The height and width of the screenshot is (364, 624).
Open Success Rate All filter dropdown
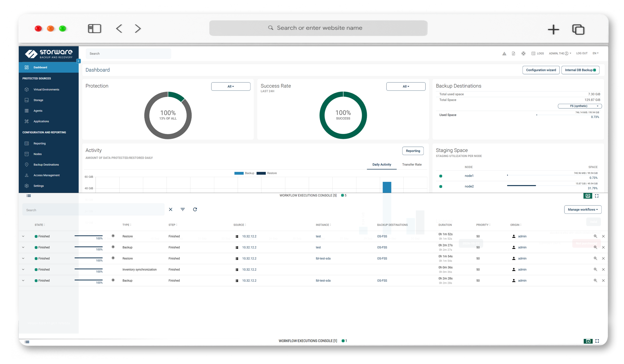[406, 86]
